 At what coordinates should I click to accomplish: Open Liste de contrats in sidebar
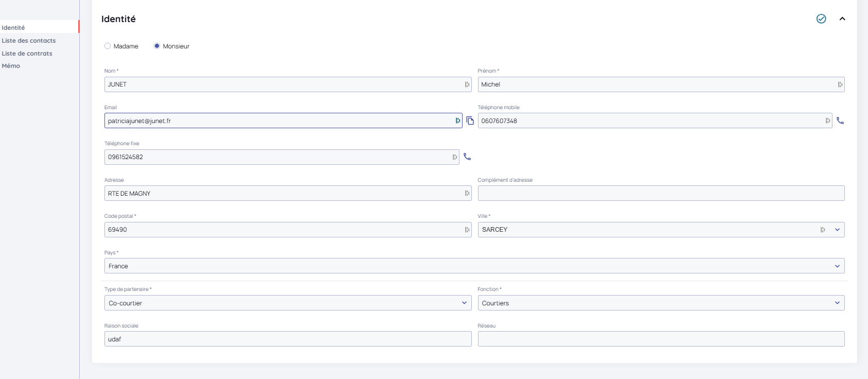[x=27, y=54]
